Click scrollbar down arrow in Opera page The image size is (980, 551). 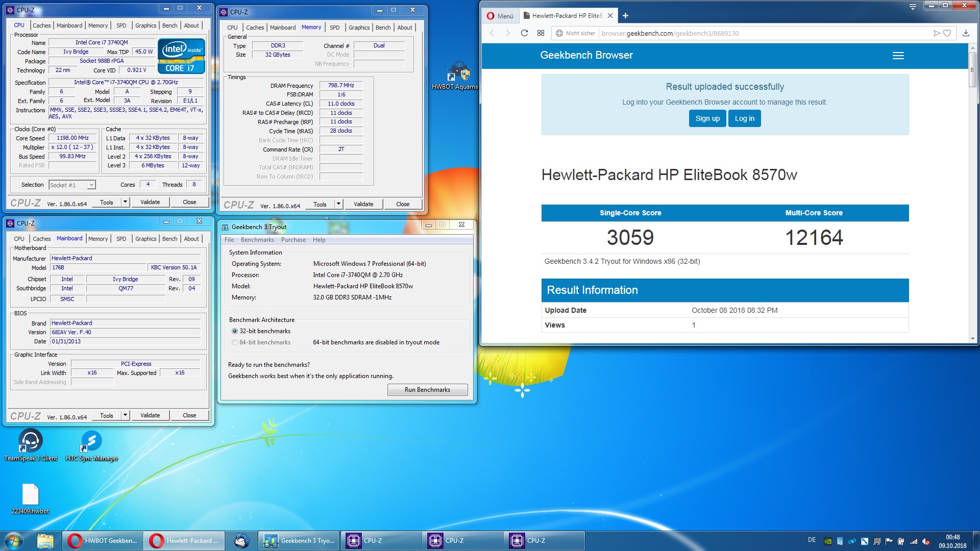point(972,338)
